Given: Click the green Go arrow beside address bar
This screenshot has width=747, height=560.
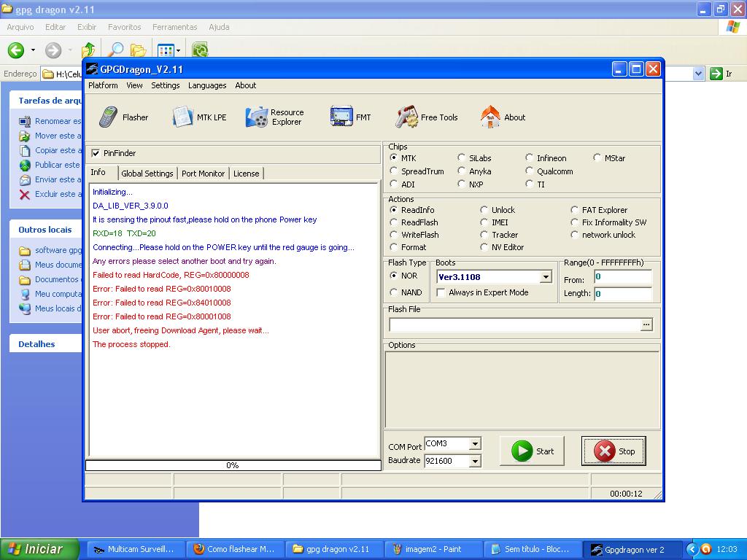Looking at the screenshot, I should pyautogui.click(x=716, y=74).
